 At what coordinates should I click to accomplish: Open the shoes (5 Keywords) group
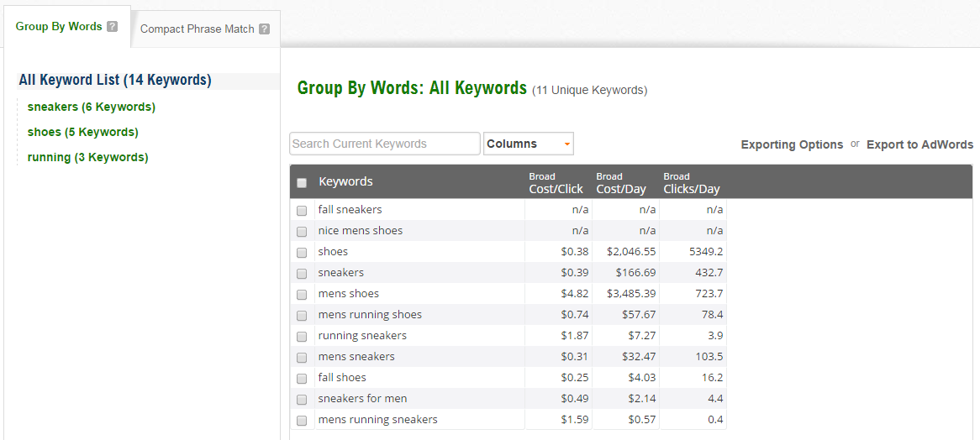pos(82,133)
